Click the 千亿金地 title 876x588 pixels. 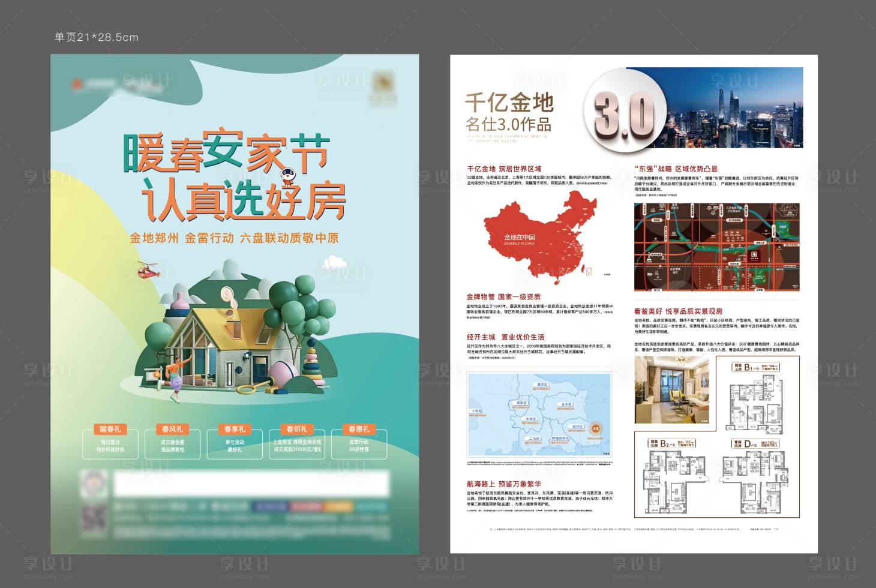coord(509,103)
